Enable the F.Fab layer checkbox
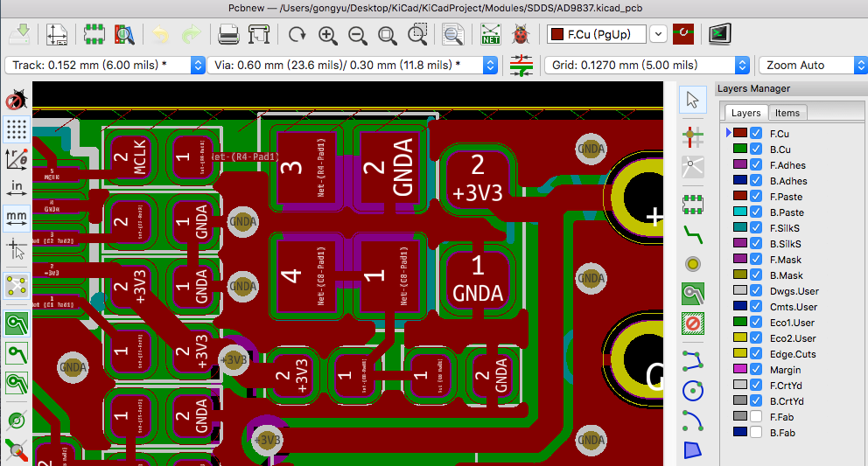Viewport: 868px width, 466px height. point(756,417)
